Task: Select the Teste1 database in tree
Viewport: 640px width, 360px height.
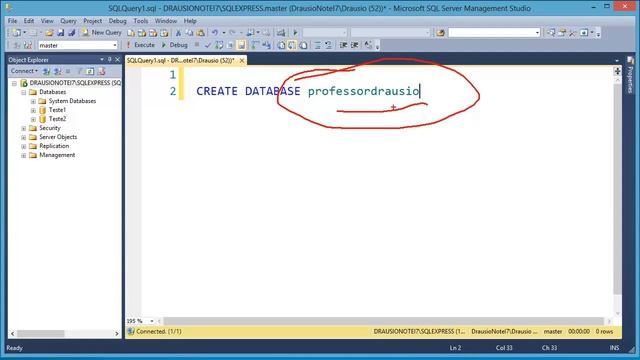Action: click(x=57, y=110)
